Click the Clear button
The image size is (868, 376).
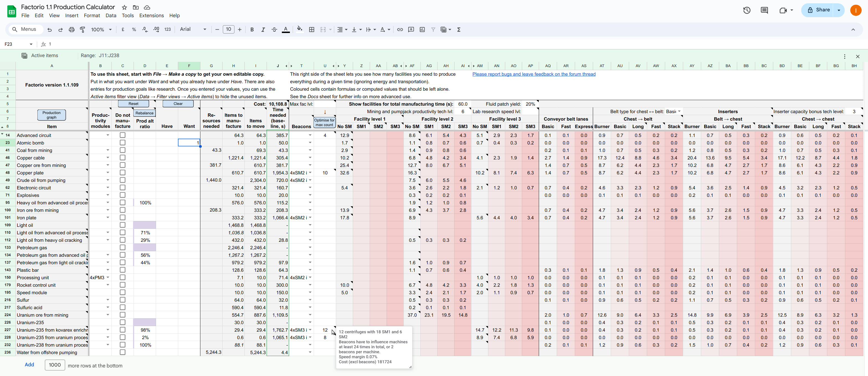pyautogui.click(x=178, y=104)
